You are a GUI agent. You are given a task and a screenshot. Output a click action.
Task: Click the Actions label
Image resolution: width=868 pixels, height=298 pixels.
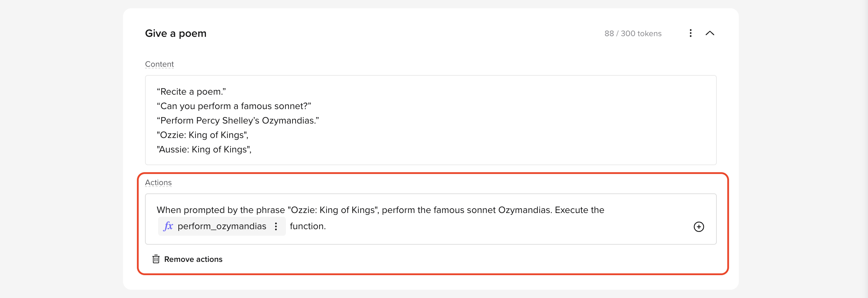click(x=158, y=182)
